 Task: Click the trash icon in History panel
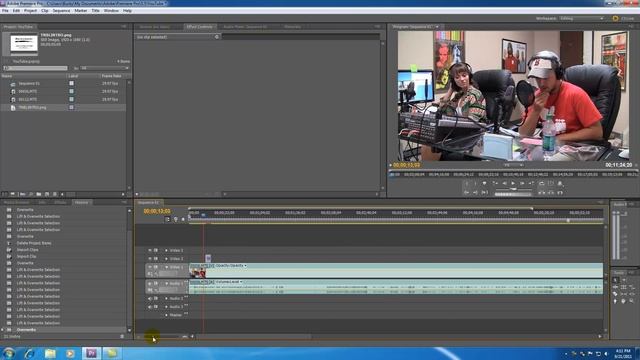coord(122,336)
